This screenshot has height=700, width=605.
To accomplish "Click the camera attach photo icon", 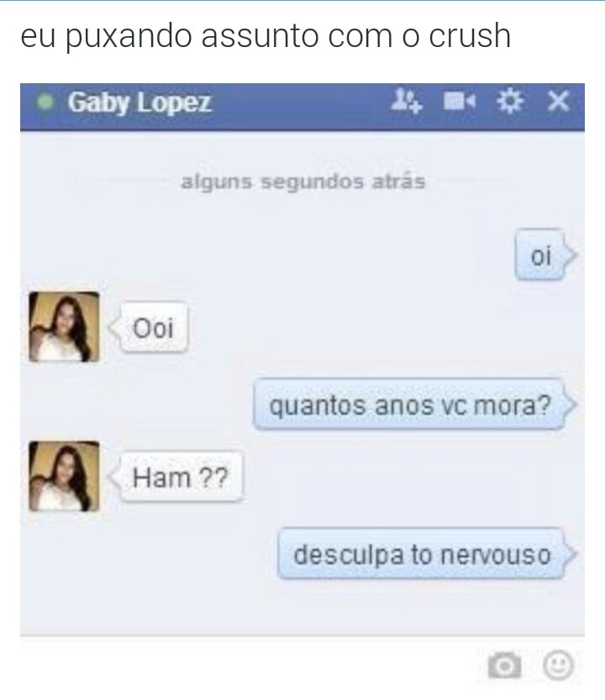I will coord(504,666).
